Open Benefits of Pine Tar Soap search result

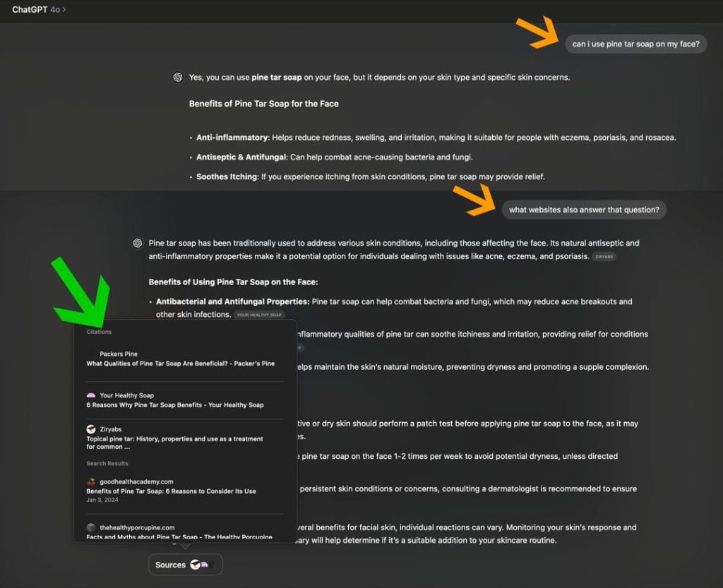pyautogui.click(x=171, y=491)
